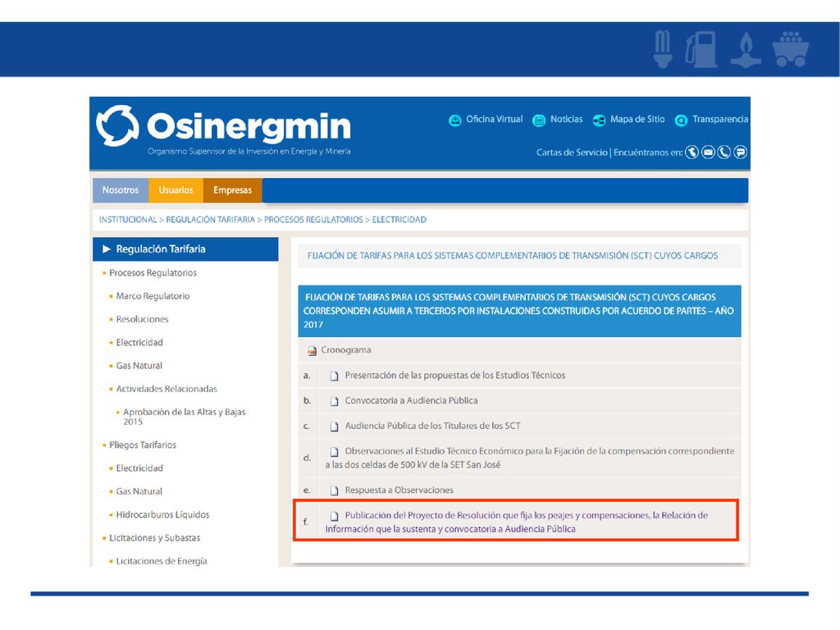Image resolution: width=840 pixels, height=630 pixels.
Task: Click the phone contact icon
Action: click(724, 152)
